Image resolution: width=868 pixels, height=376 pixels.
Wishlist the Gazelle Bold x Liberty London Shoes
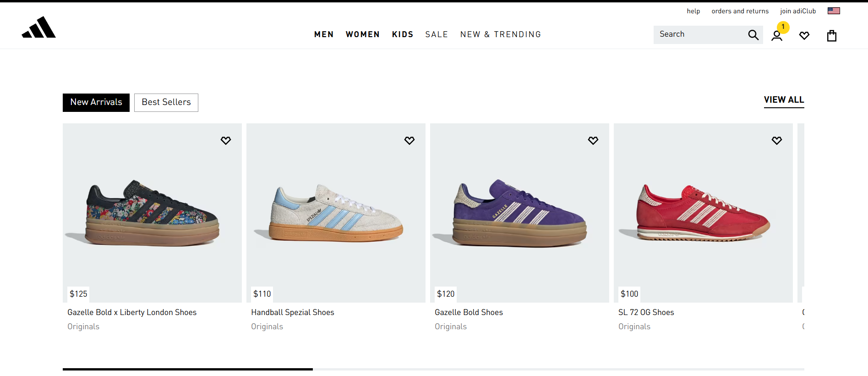point(226,140)
